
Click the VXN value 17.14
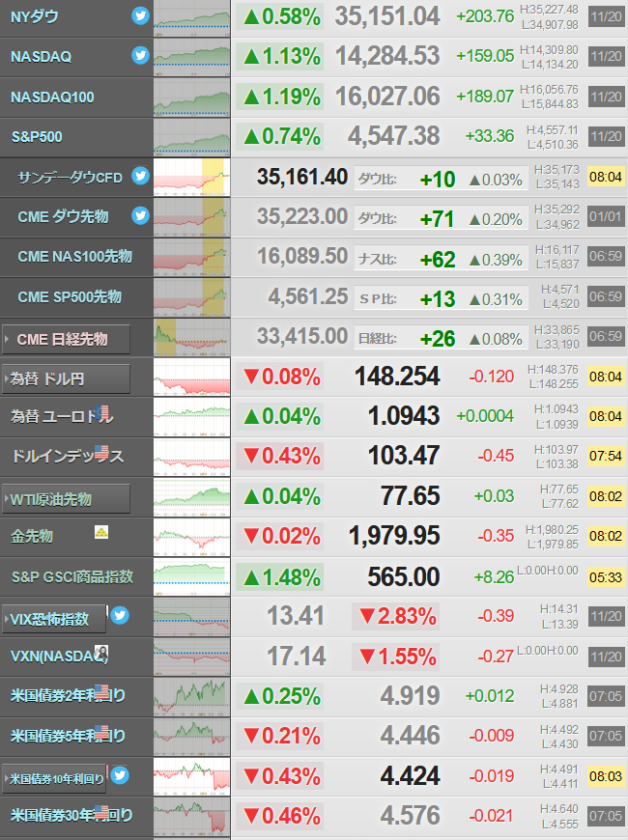click(296, 657)
